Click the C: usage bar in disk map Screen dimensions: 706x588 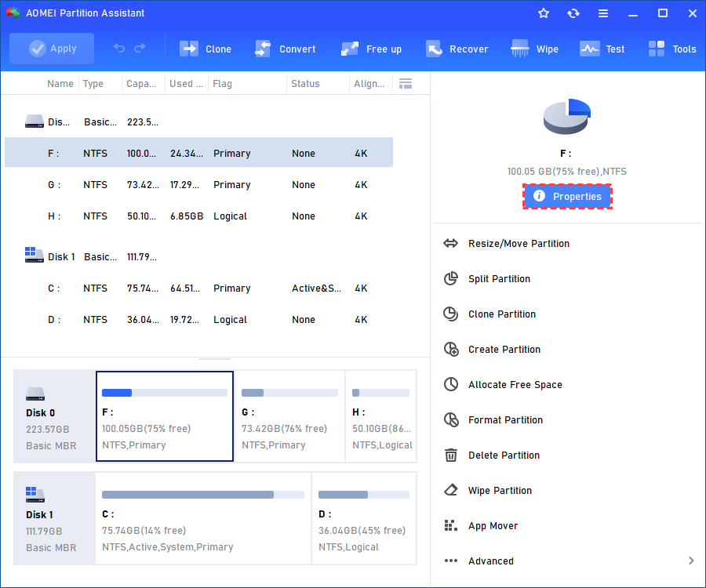tap(203, 495)
